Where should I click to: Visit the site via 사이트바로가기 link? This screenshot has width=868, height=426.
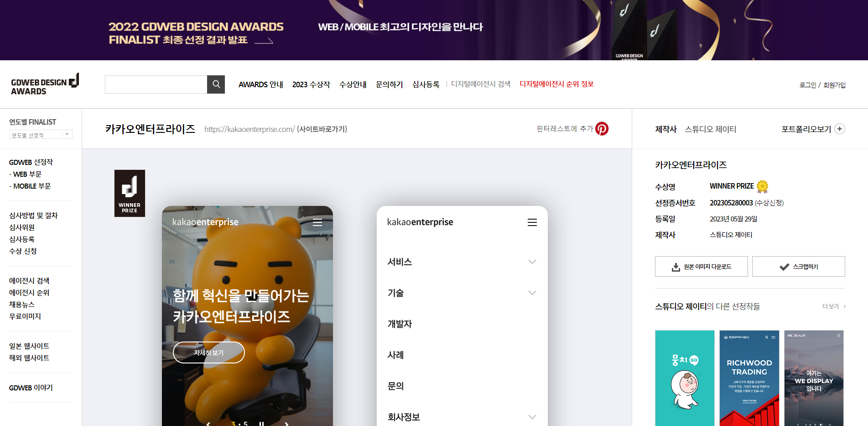321,129
